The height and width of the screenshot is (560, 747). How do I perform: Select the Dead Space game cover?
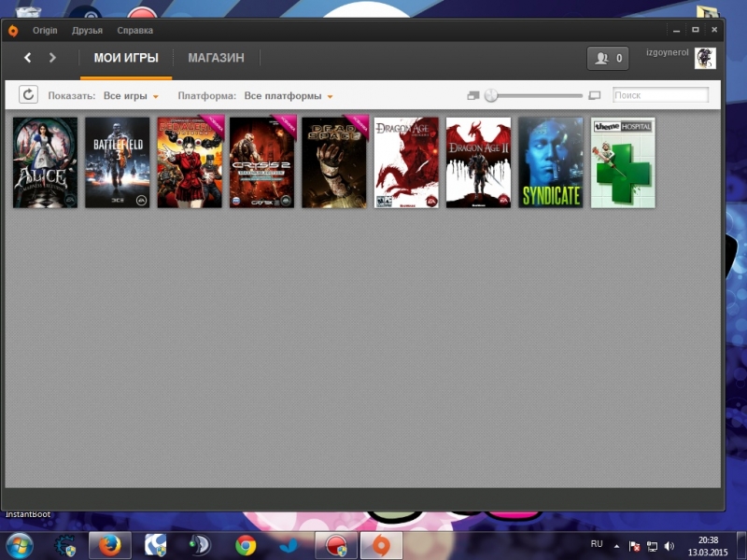(x=334, y=162)
